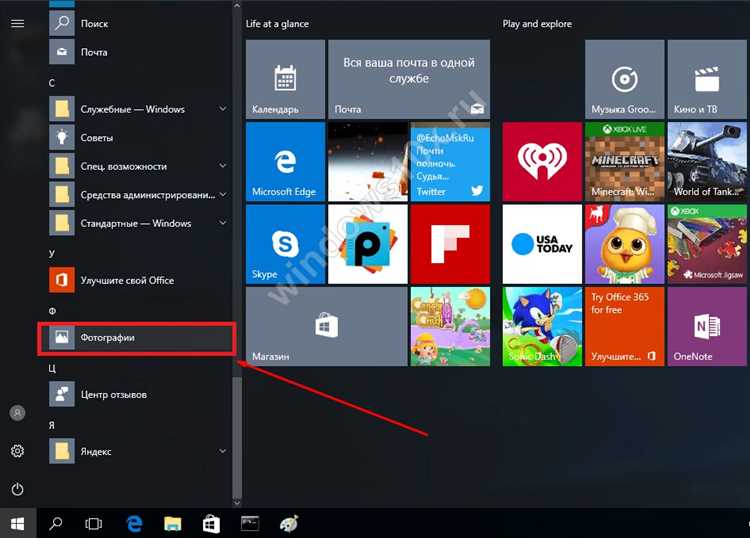Open the Candy Crush tile
Viewport: 750px width, 538px height.
[x=450, y=327]
